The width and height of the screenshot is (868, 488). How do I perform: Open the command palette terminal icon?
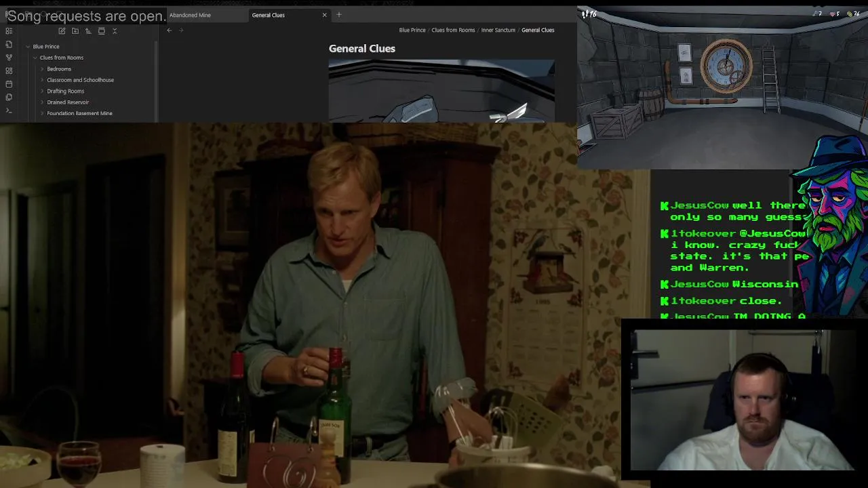tap(9, 110)
